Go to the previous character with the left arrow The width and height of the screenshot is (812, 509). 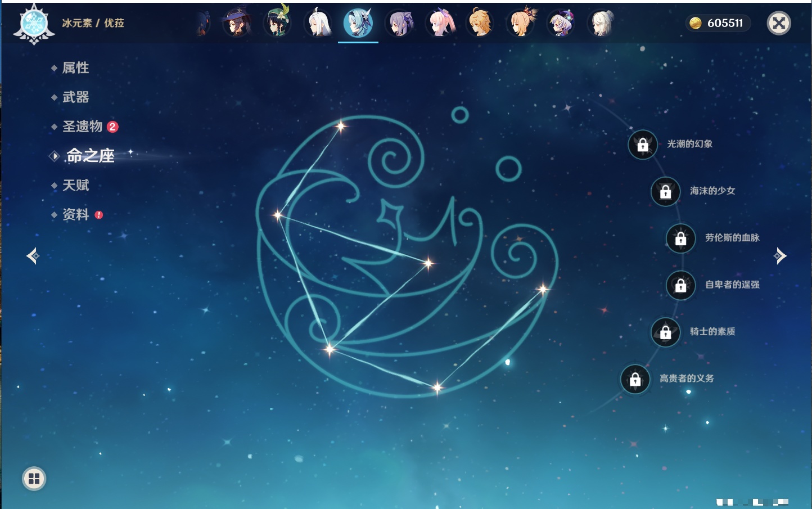click(x=33, y=256)
